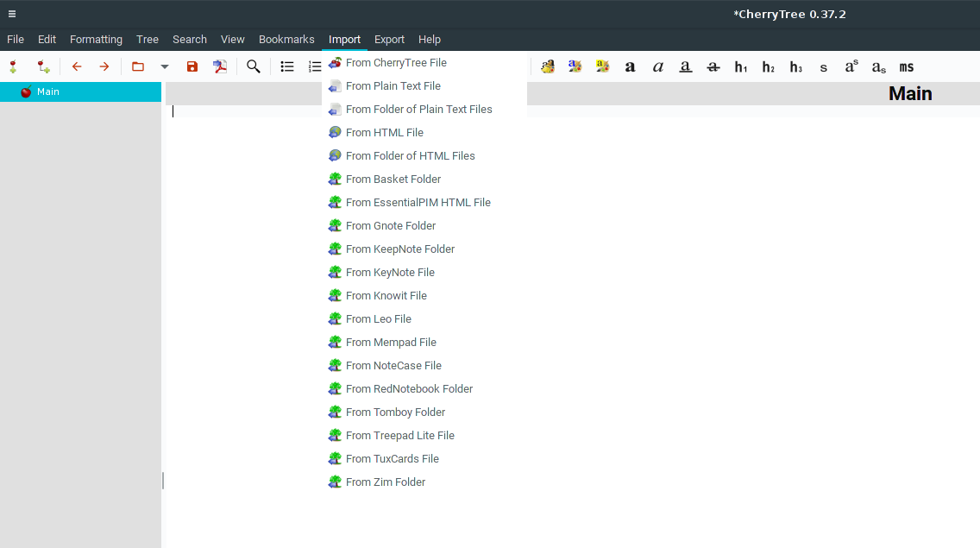Image resolution: width=980 pixels, height=548 pixels.
Task: Toggle bulleted list formatting
Action: 287,66
